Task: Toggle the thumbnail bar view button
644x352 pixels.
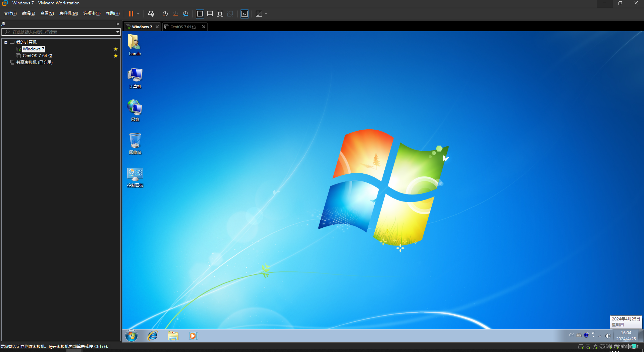Action: coord(210,14)
